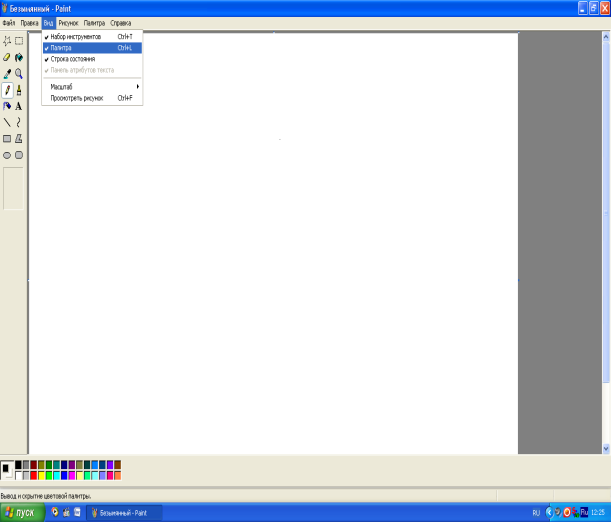Select the Polygon tool
Viewport: 611px width, 522px height.
pos(19,139)
